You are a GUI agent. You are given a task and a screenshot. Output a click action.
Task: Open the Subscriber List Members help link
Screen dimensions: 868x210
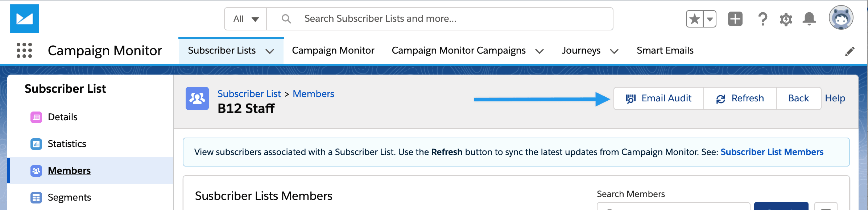[772, 152]
